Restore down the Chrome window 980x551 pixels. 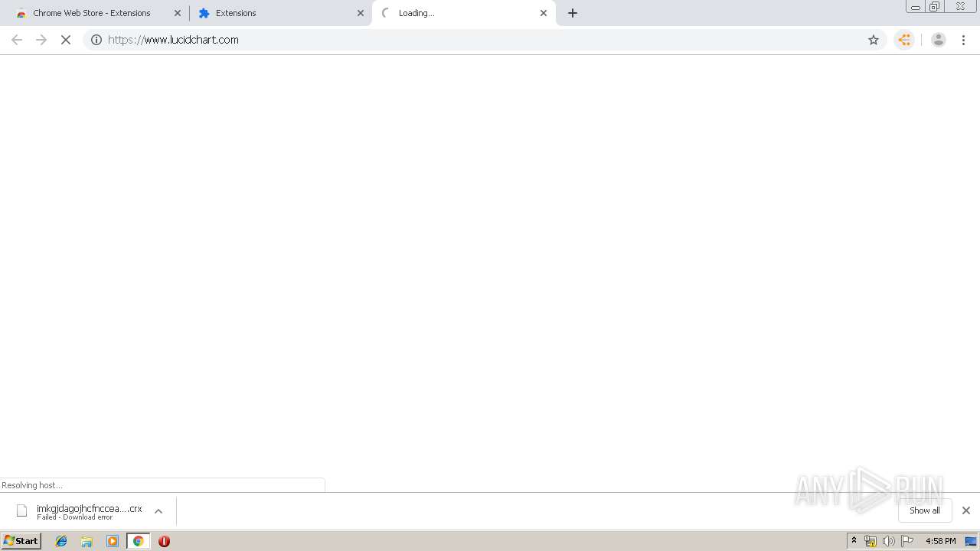pyautogui.click(x=934, y=7)
